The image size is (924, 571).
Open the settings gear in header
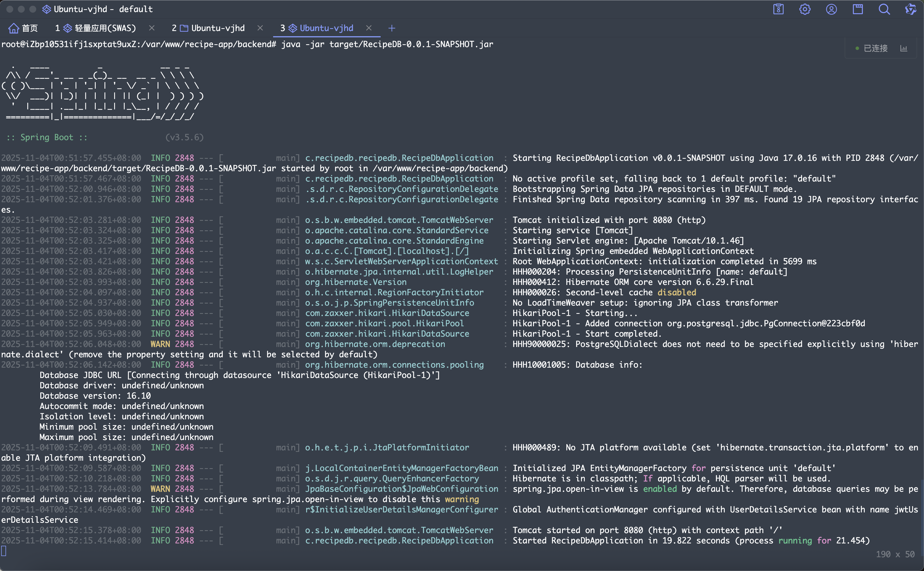click(805, 9)
